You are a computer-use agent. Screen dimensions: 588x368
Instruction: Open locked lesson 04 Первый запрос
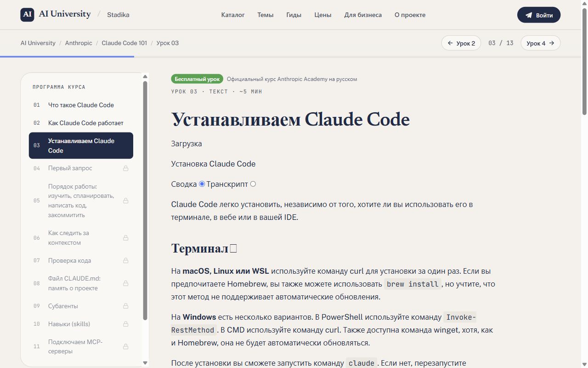[81, 168]
